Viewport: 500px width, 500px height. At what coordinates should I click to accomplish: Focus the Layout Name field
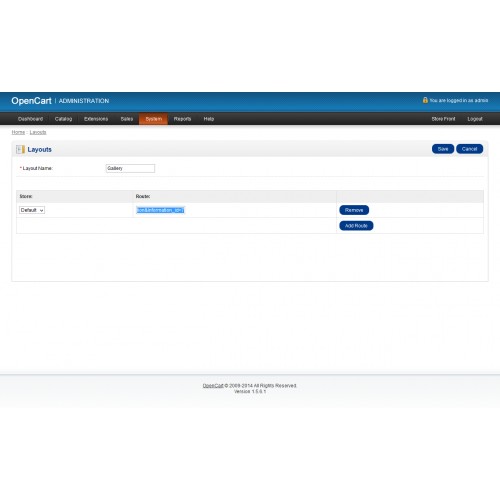point(130,168)
